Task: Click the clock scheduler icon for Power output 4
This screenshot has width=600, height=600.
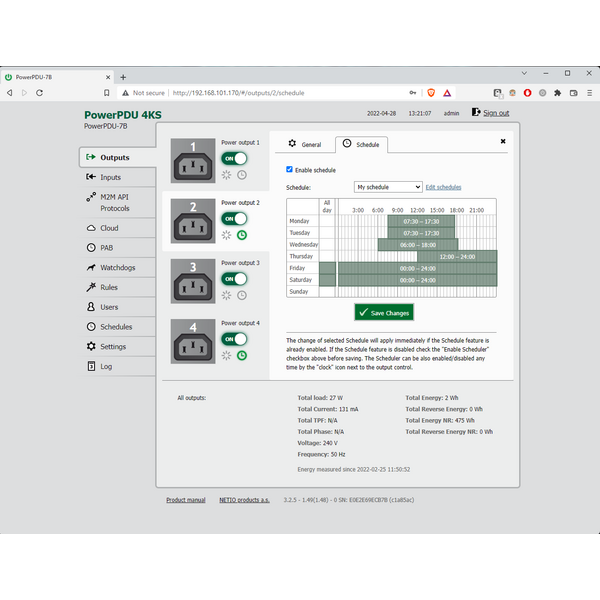Action: pos(242,355)
